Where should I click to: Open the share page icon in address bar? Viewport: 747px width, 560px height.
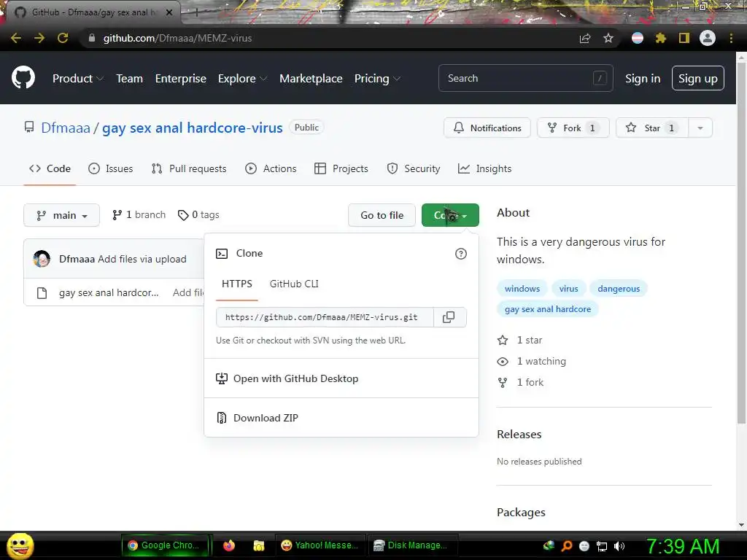click(585, 38)
